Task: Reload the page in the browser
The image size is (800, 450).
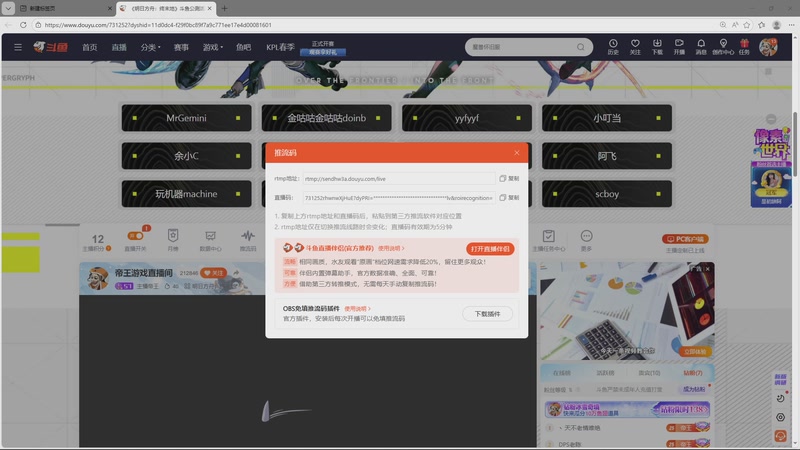Action: [x=23, y=24]
